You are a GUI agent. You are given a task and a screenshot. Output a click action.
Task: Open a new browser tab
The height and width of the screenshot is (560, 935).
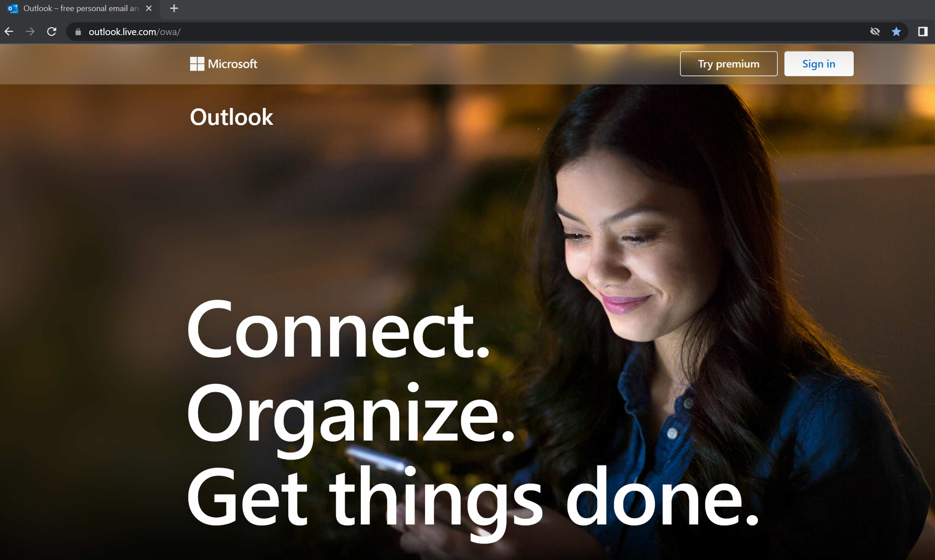pyautogui.click(x=174, y=8)
